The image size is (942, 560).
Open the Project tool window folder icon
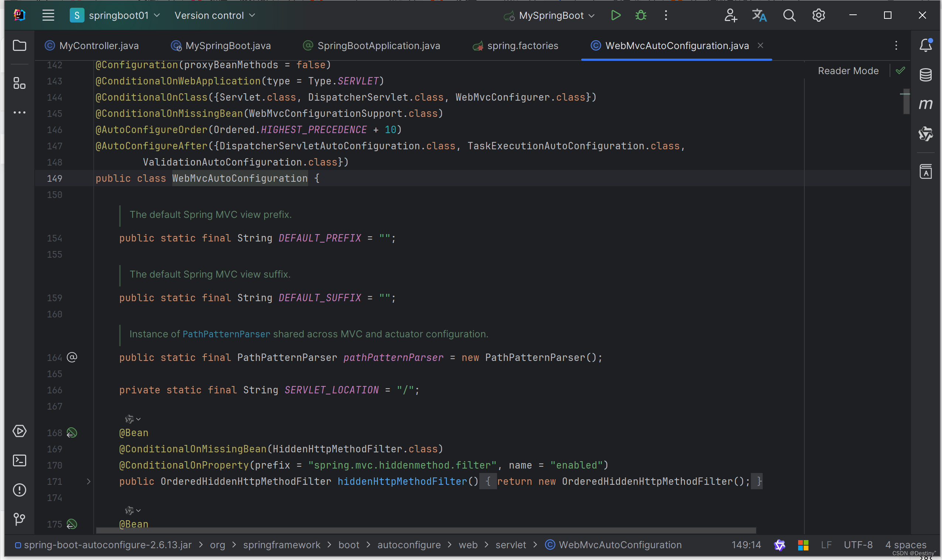[19, 46]
